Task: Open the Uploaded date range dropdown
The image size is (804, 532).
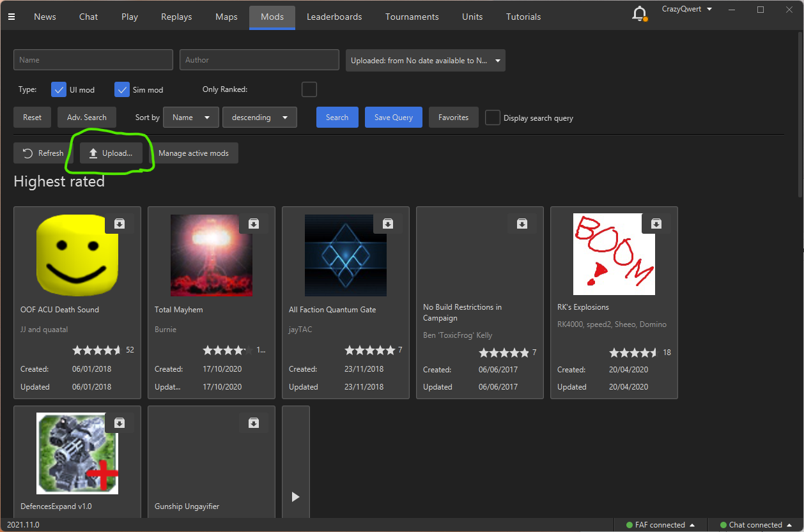Action: point(426,61)
